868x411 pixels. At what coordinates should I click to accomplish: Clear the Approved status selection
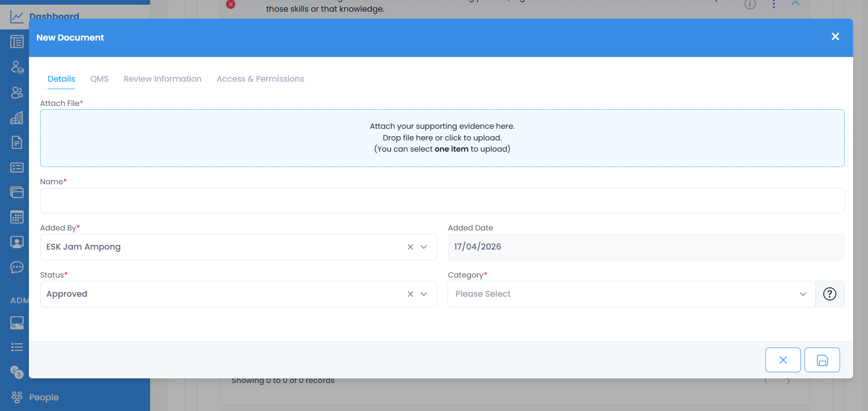point(410,294)
